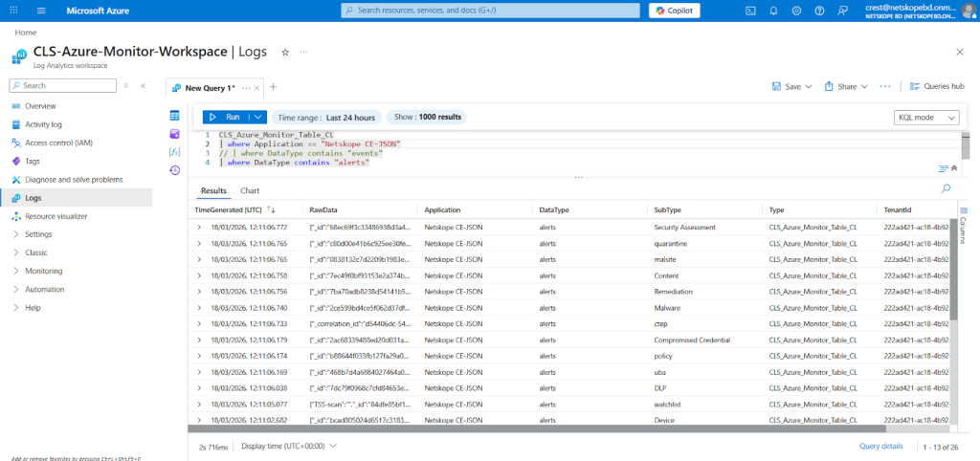Viewport: 980px width, 461px height.
Task: Expand the Malware result row
Action: point(199,308)
